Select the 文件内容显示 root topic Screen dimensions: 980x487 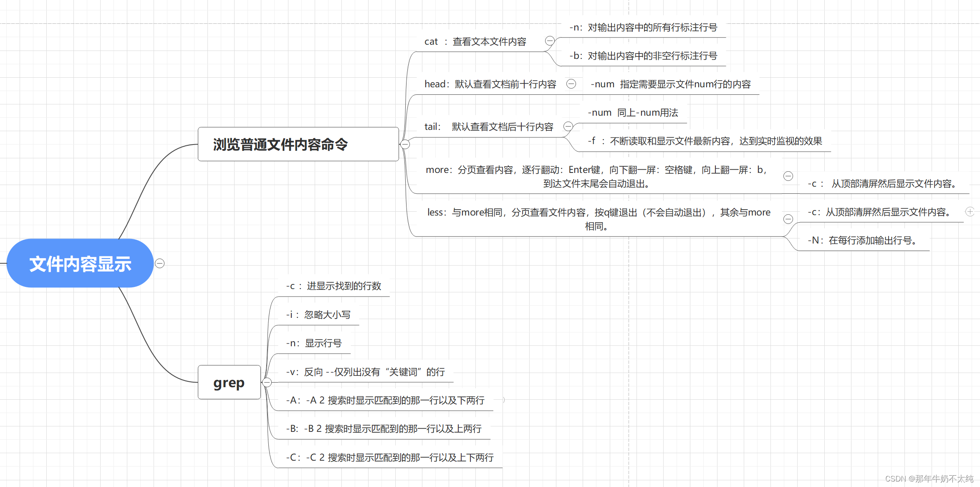pos(80,264)
